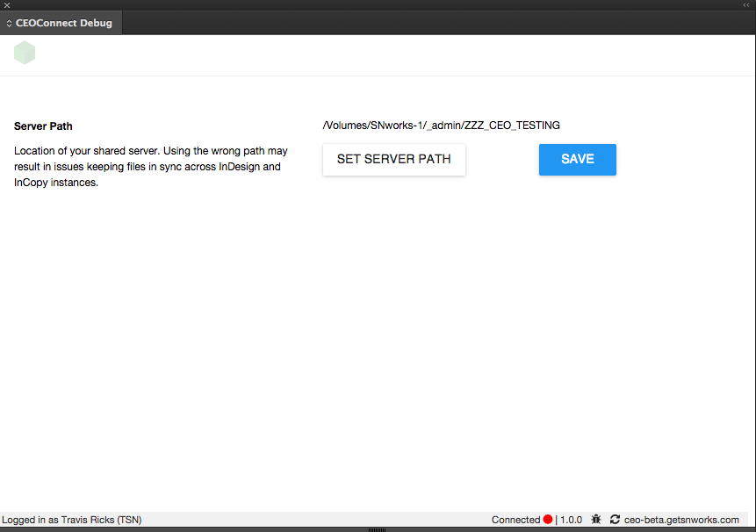Click the Connected status label
756x532 pixels.
(x=515, y=520)
